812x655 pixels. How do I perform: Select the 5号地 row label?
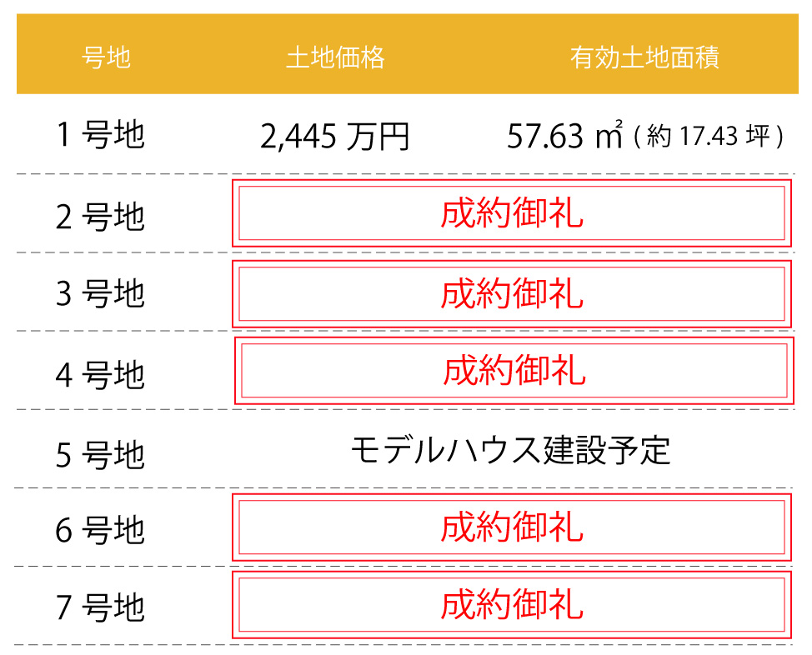pyautogui.click(x=100, y=455)
